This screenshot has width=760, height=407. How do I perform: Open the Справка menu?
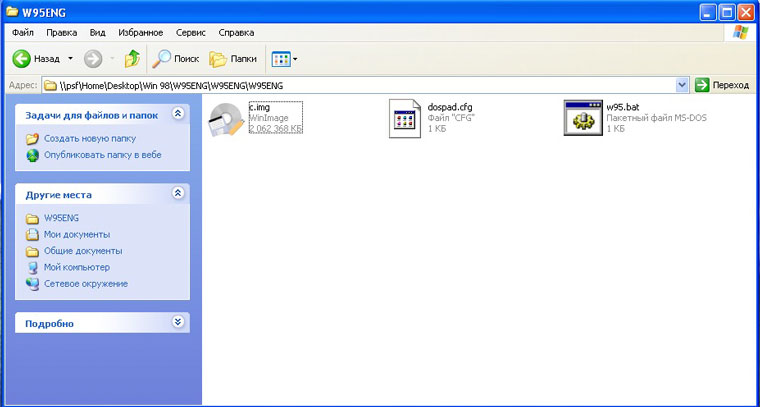click(x=236, y=33)
